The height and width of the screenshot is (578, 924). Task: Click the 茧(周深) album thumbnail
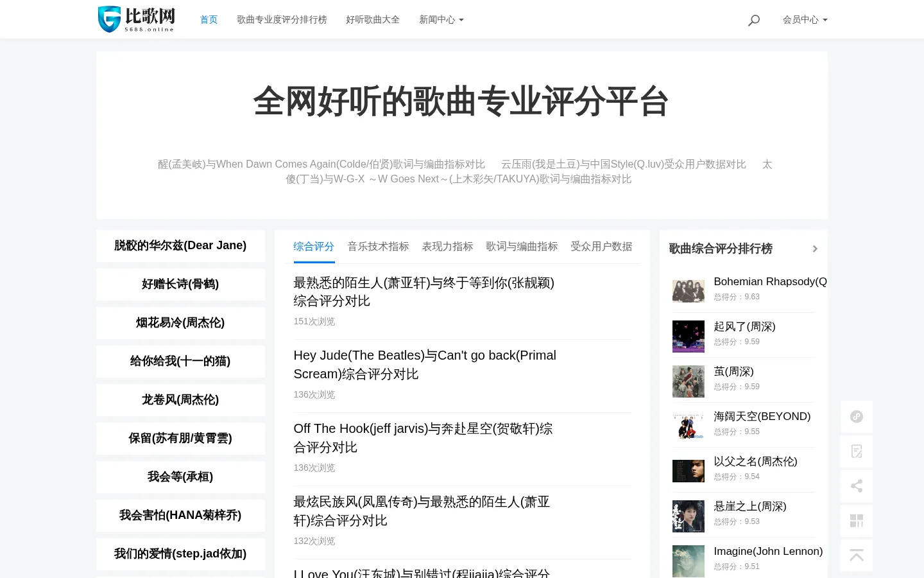pos(689,381)
